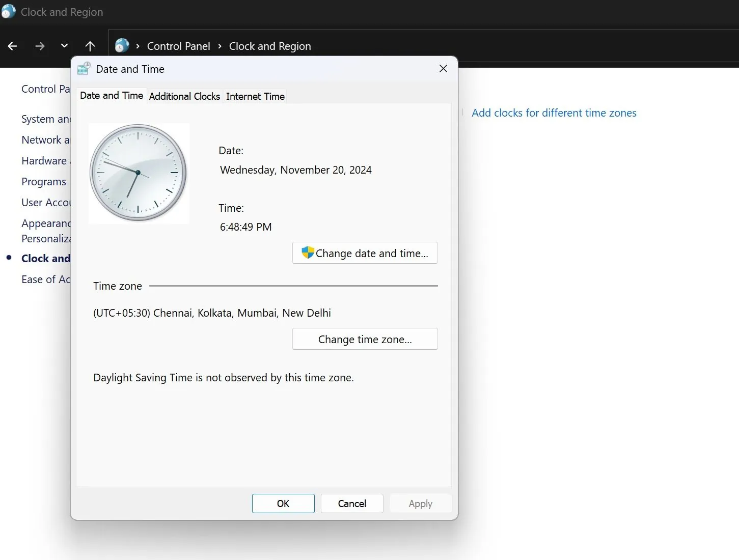Expand the chevron after Control Panel breadcrumb
Viewport: 739px width, 560px height.
click(x=220, y=46)
